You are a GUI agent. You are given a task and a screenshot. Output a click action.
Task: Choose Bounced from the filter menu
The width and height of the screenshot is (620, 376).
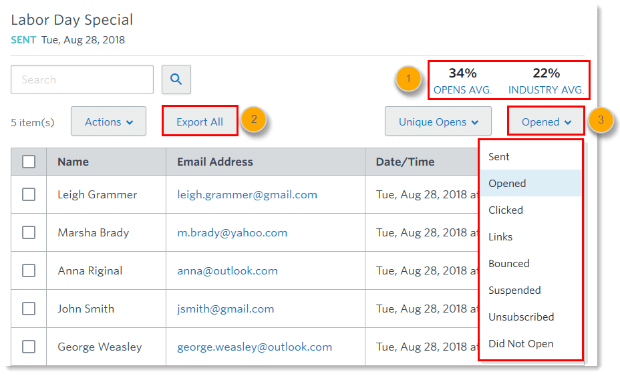[x=531, y=263]
